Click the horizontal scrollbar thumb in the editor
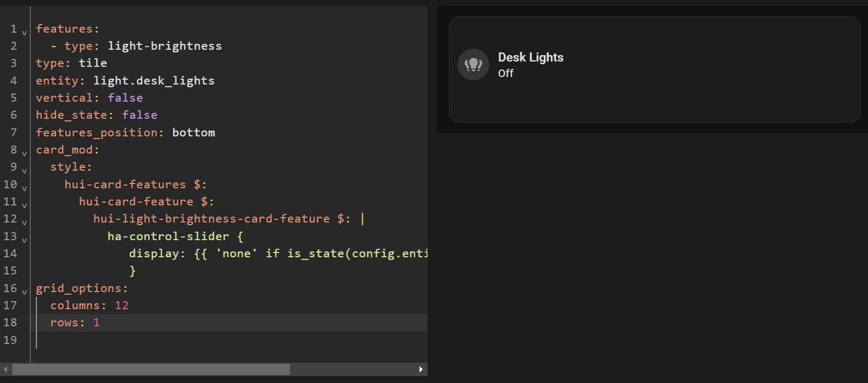The height and width of the screenshot is (383, 868). pyautogui.click(x=151, y=369)
